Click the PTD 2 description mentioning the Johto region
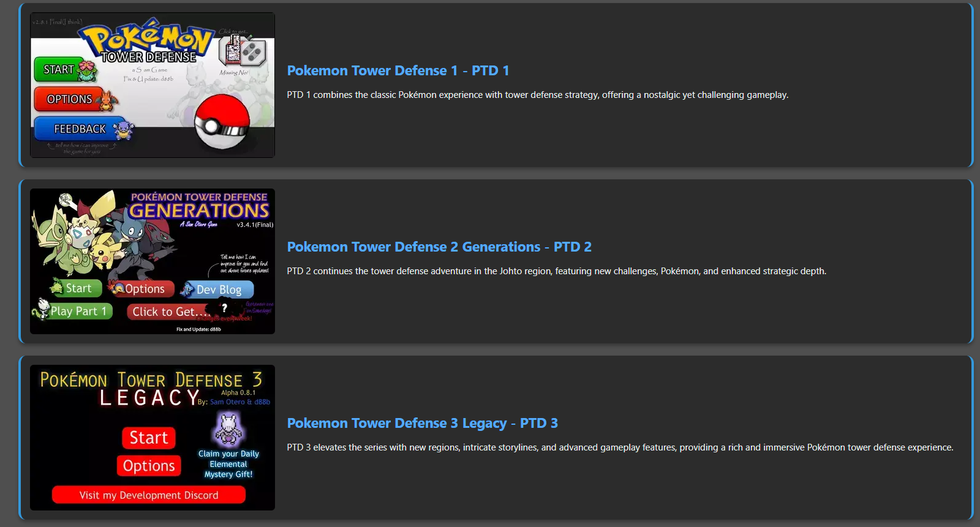This screenshot has width=980, height=527. 557,271
